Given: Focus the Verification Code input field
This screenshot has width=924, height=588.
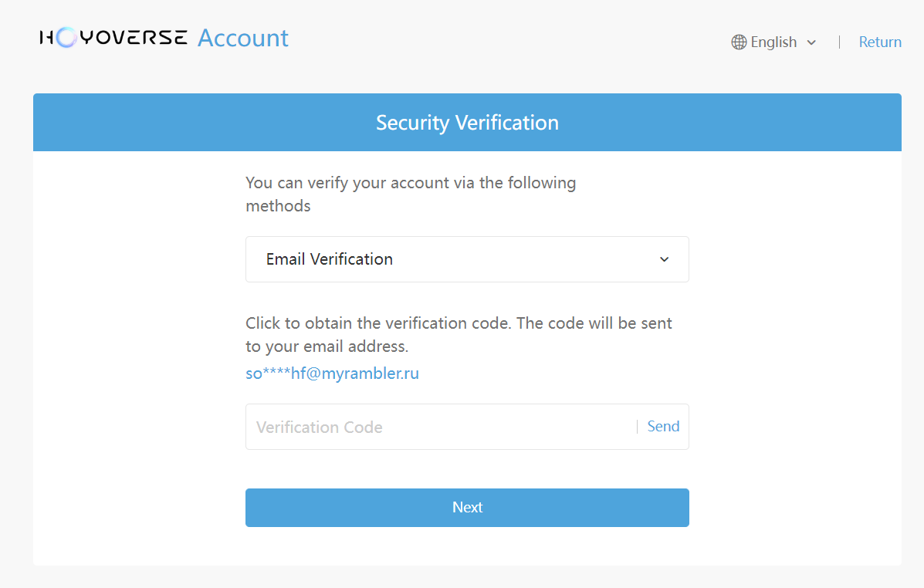Looking at the screenshot, I should coord(440,427).
